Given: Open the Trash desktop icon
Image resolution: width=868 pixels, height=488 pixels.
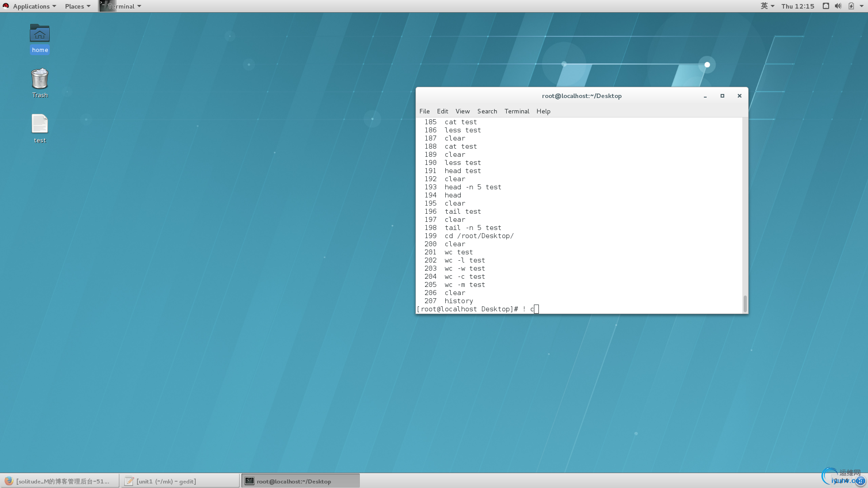Looking at the screenshot, I should [x=40, y=79].
